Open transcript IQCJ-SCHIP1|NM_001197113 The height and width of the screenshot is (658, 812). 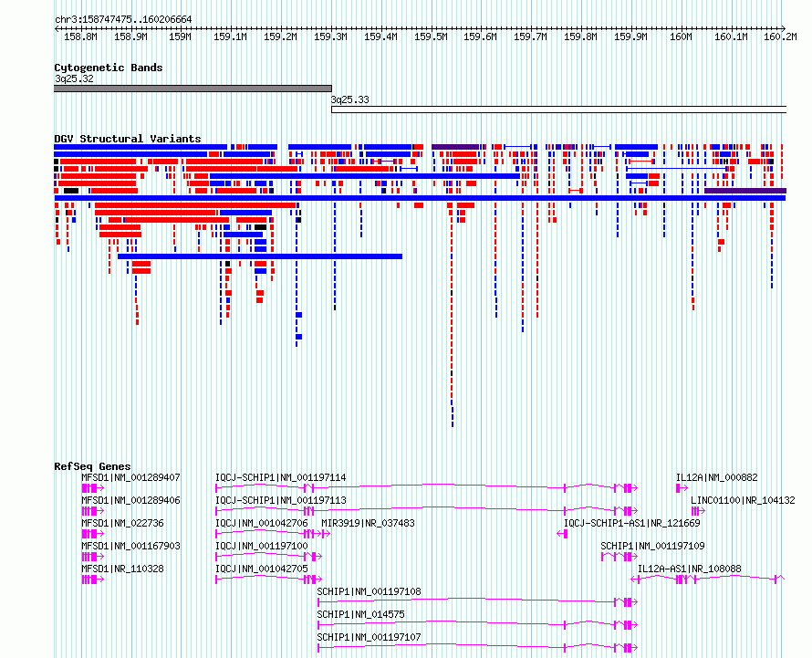pos(281,500)
